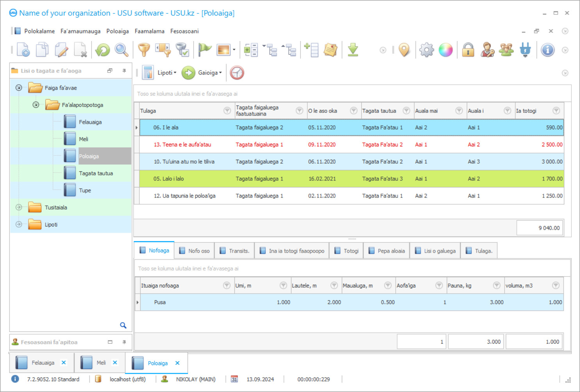Click the 9 040.00 total summary field
This screenshot has height=392, width=580.
coord(540,228)
